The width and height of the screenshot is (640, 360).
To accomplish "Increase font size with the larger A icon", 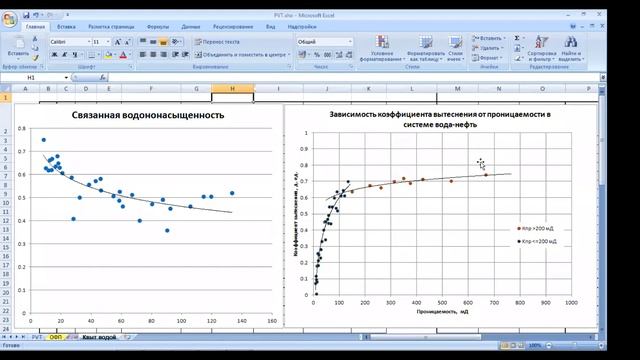I will pyautogui.click(x=118, y=42).
